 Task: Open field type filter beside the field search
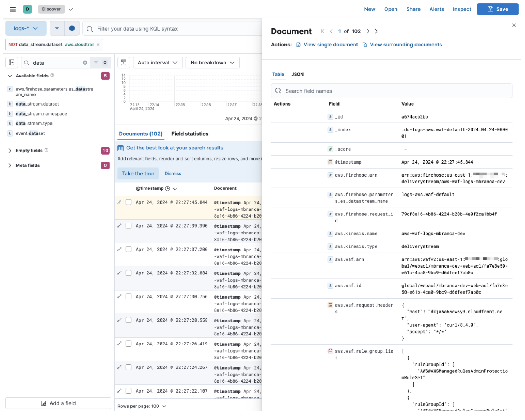95,62
